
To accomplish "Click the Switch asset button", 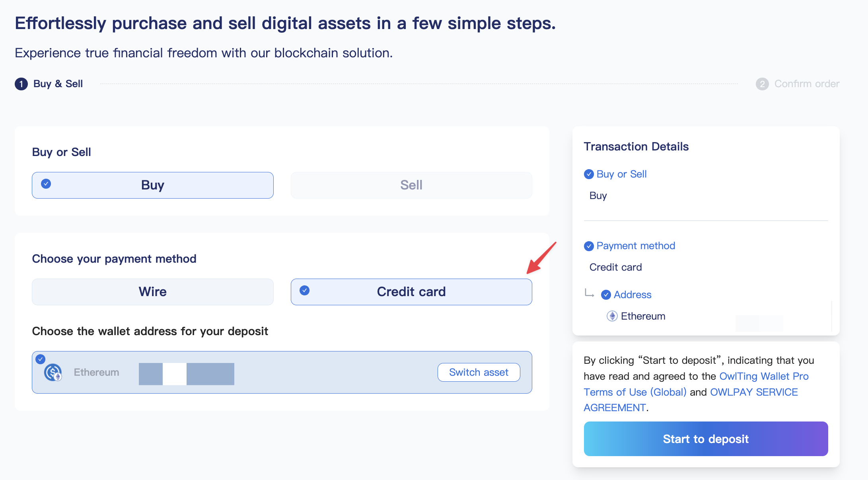I will coord(479,372).
